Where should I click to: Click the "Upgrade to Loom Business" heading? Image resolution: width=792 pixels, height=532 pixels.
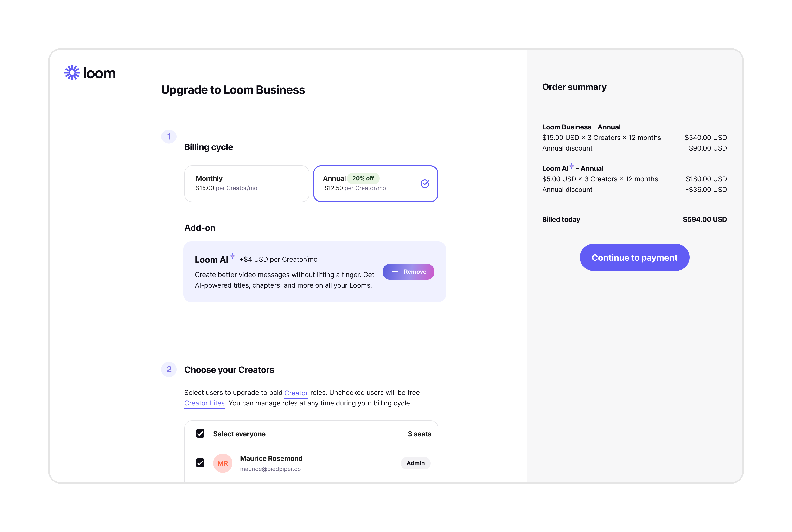(x=233, y=90)
